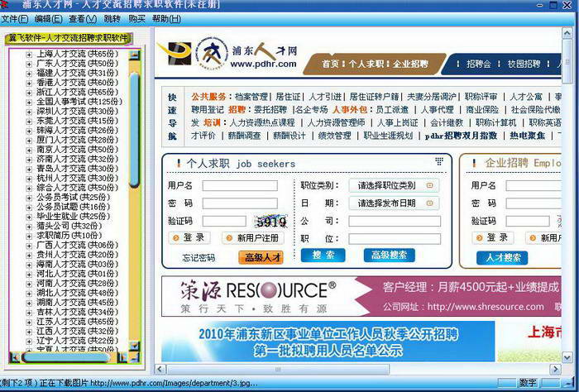Expand the 上海人才交流 tree node
The width and height of the screenshot is (579, 392).
tap(29, 55)
